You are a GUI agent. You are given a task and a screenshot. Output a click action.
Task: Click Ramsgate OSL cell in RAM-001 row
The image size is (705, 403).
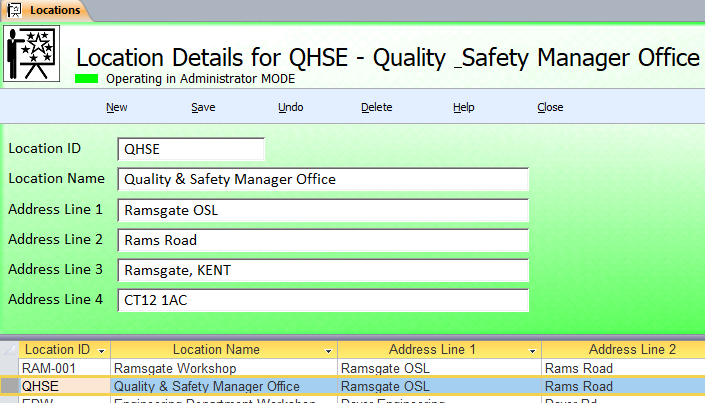(439, 368)
